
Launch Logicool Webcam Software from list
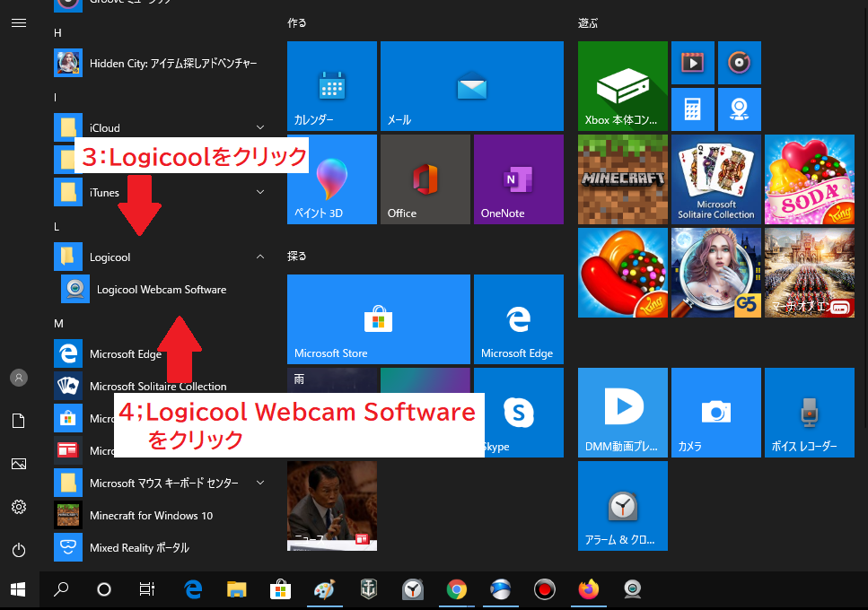[164, 289]
